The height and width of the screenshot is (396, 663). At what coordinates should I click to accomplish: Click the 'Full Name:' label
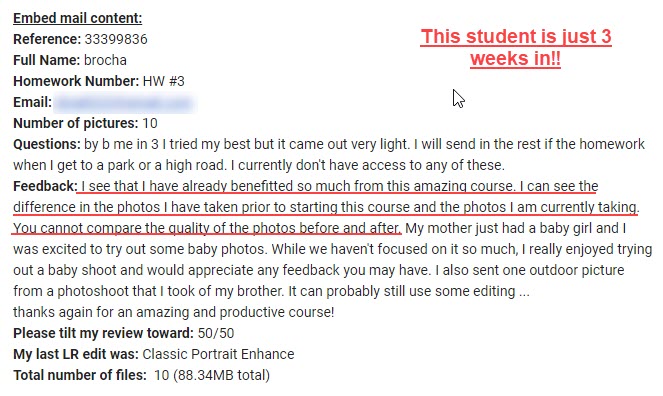[47, 60]
